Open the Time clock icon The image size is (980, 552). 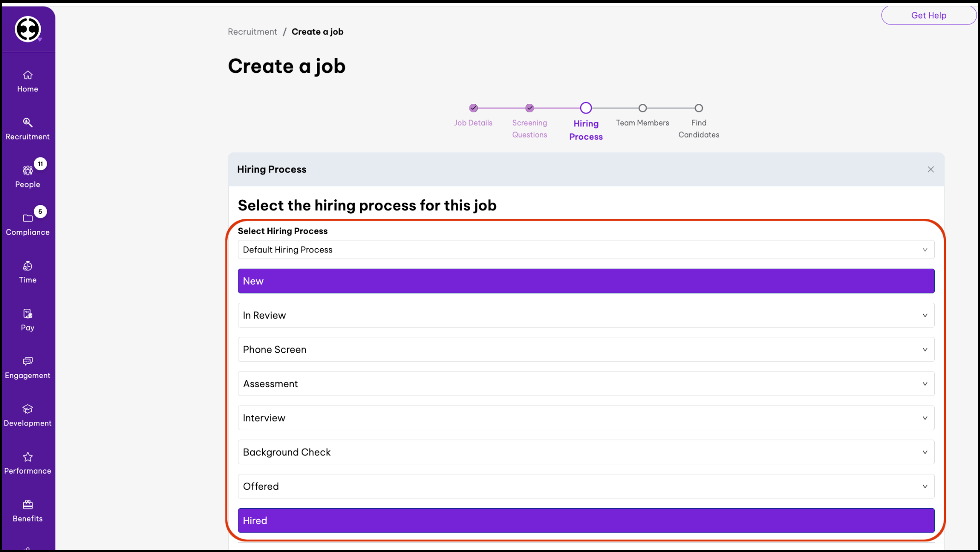point(28,266)
